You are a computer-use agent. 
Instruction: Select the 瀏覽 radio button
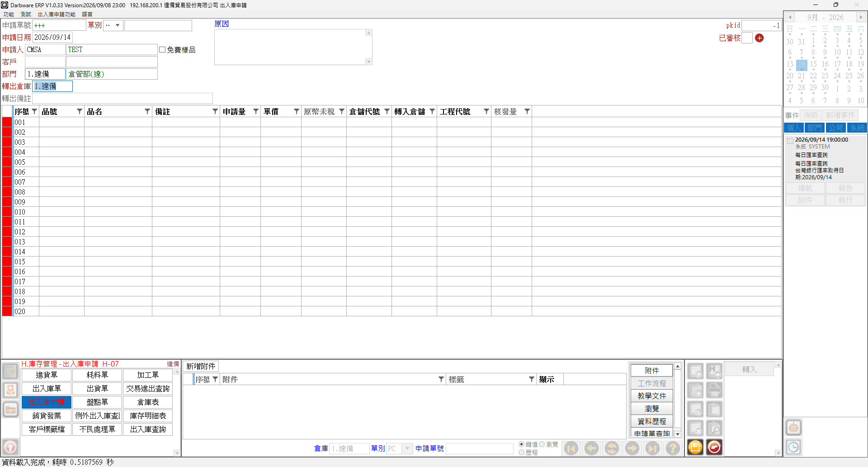point(542,444)
